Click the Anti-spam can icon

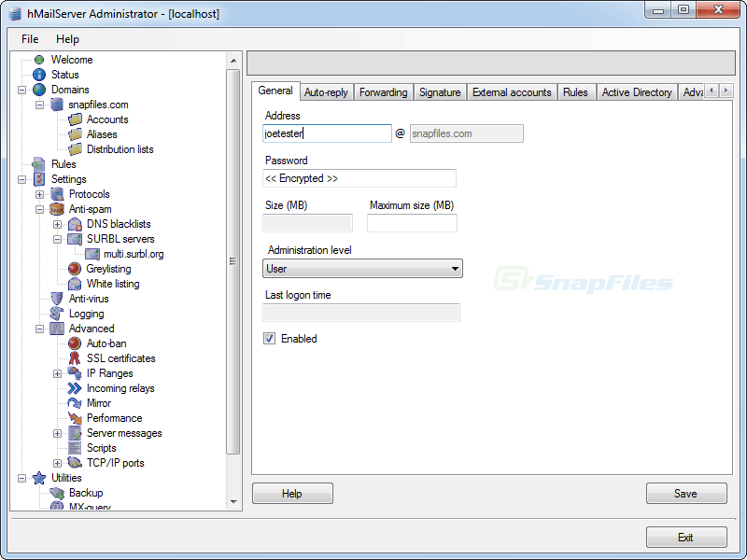coord(57,209)
